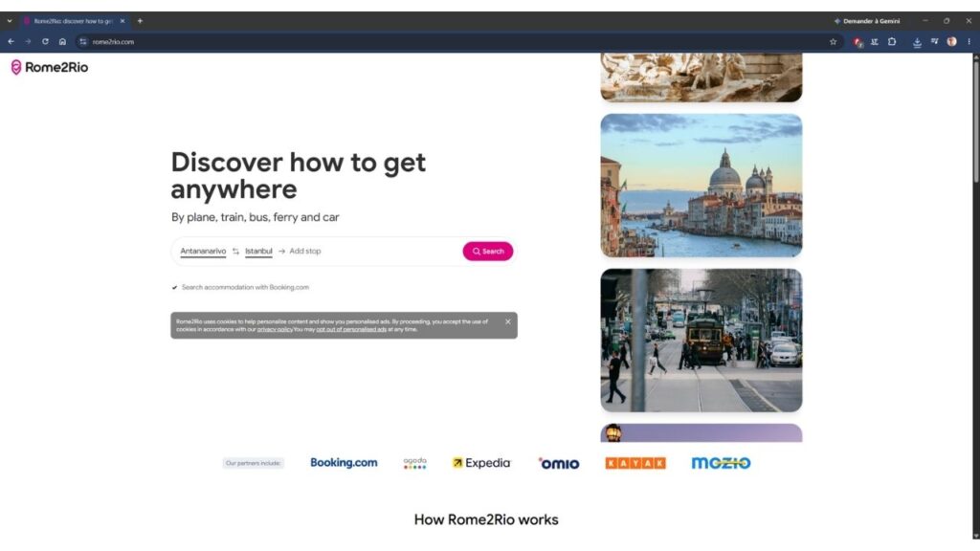Switch to the Rome2Rio tab

[74, 21]
